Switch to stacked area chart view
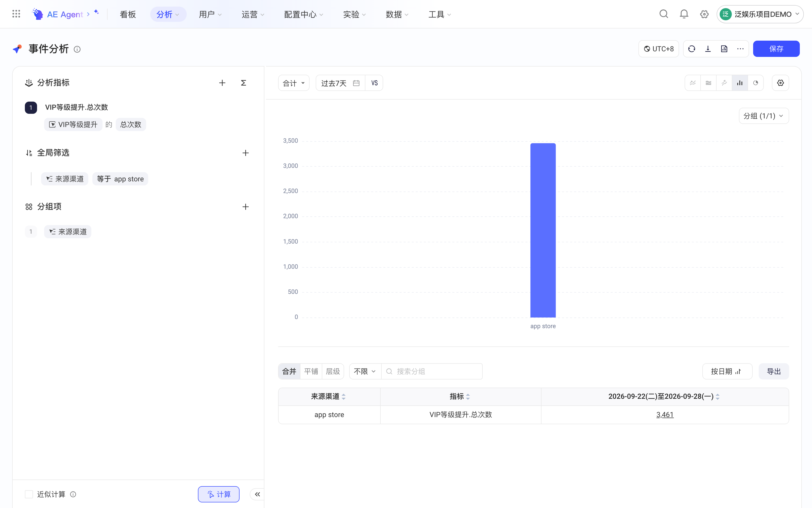 tap(708, 83)
